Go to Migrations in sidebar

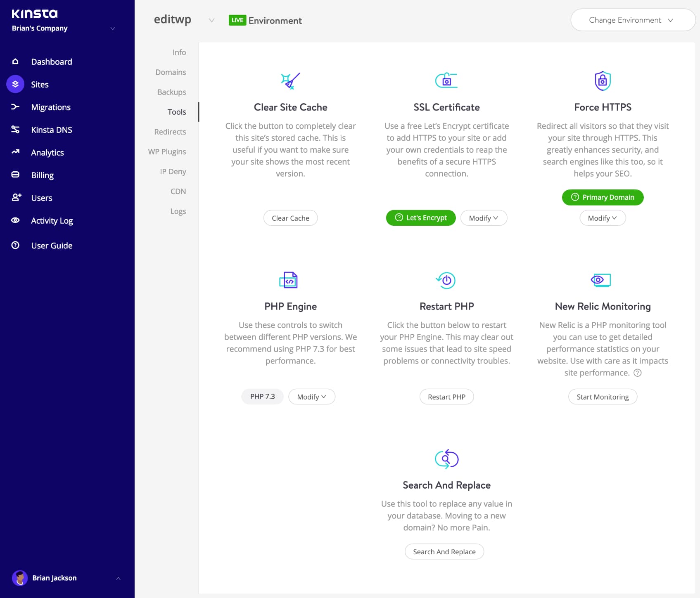click(51, 107)
